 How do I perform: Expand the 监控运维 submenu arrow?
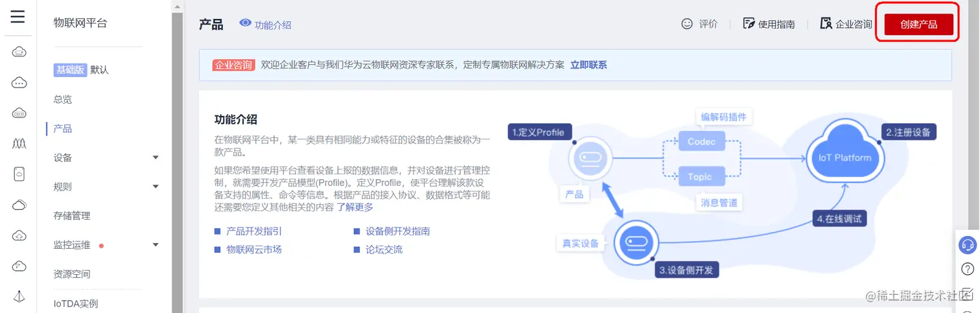pos(156,245)
